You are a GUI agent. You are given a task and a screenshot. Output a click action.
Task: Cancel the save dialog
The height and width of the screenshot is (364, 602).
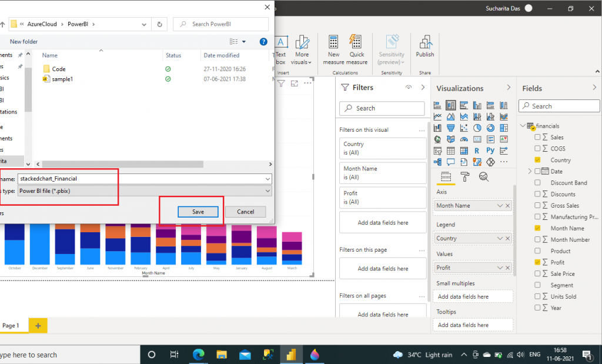(x=245, y=212)
